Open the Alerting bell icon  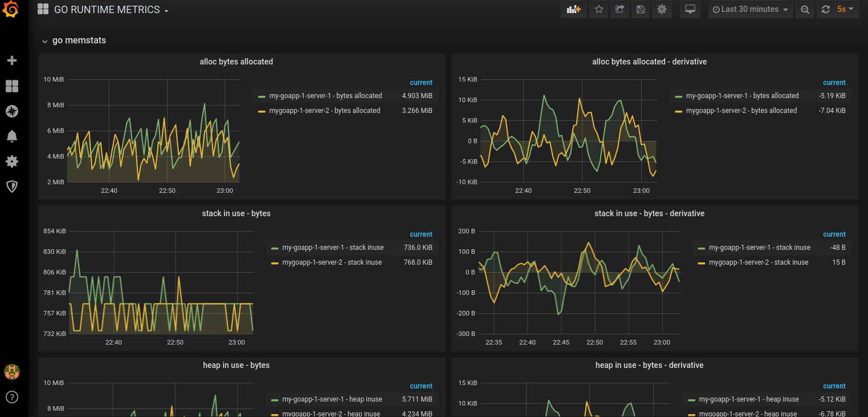click(x=11, y=136)
